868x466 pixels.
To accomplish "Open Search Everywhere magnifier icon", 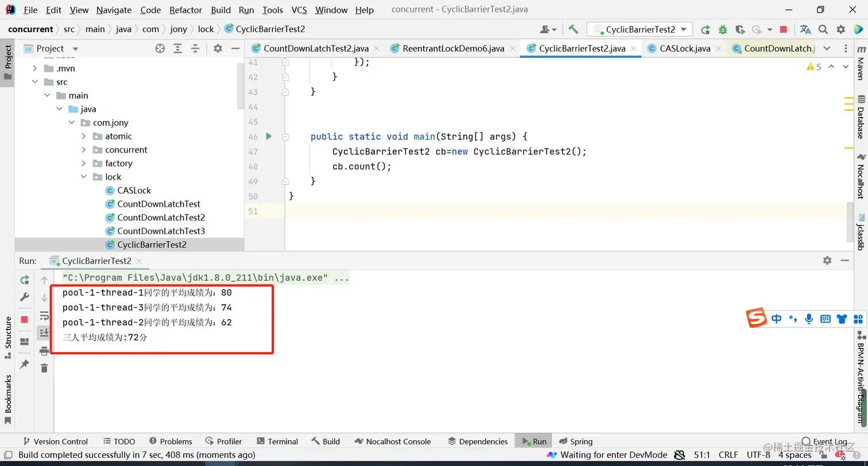I will click(x=823, y=29).
